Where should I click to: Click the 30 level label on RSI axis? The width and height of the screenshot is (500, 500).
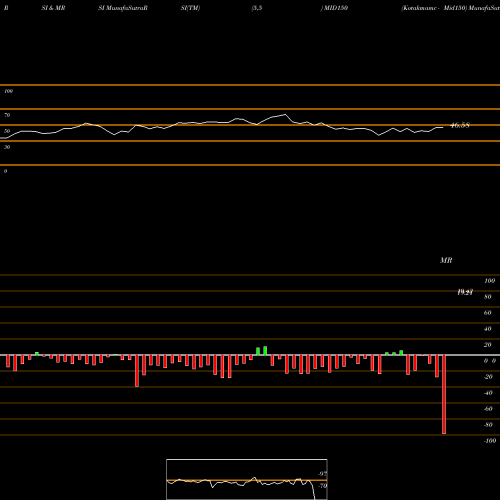[7, 147]
